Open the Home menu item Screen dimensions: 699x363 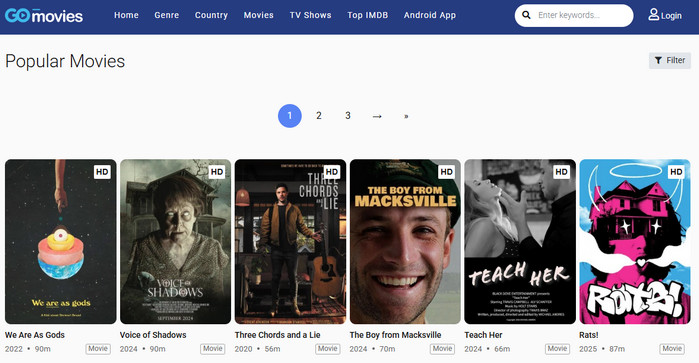(x=126, y=15)
